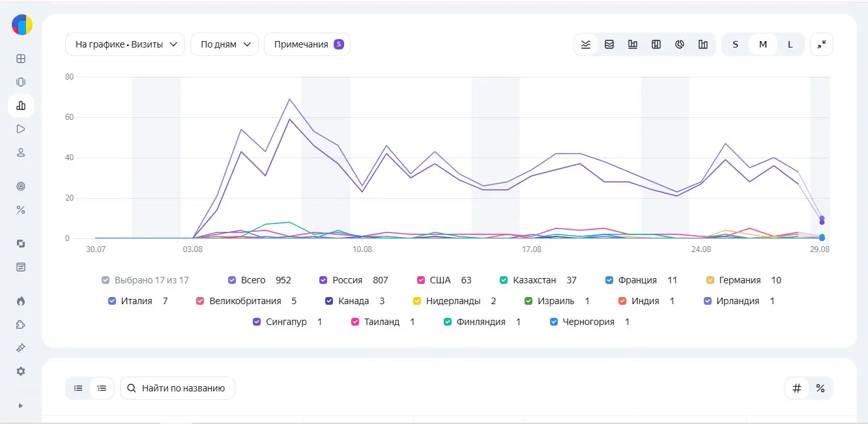The image size is (868, 424).
Task: Select the detailed list view icon
Action: [102, 388]
